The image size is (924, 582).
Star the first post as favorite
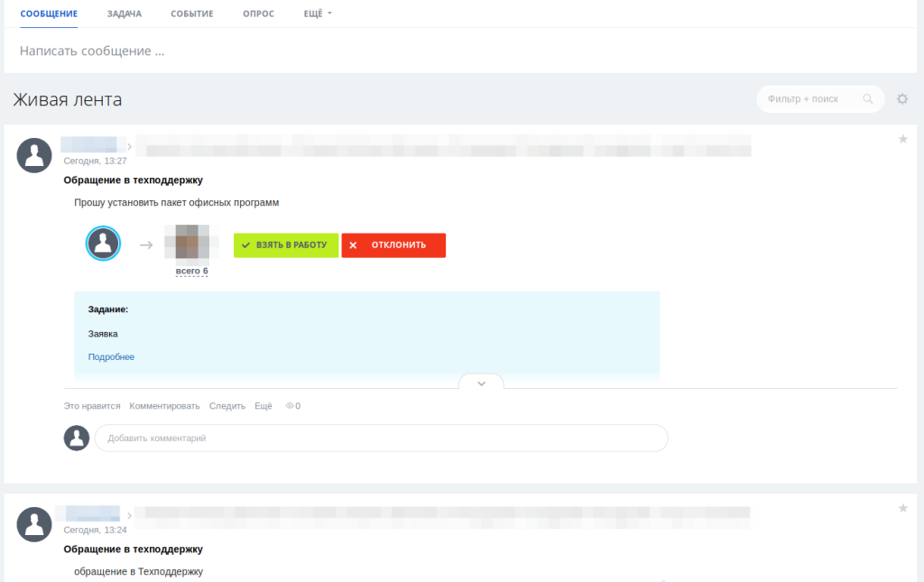tap(902, 139)
